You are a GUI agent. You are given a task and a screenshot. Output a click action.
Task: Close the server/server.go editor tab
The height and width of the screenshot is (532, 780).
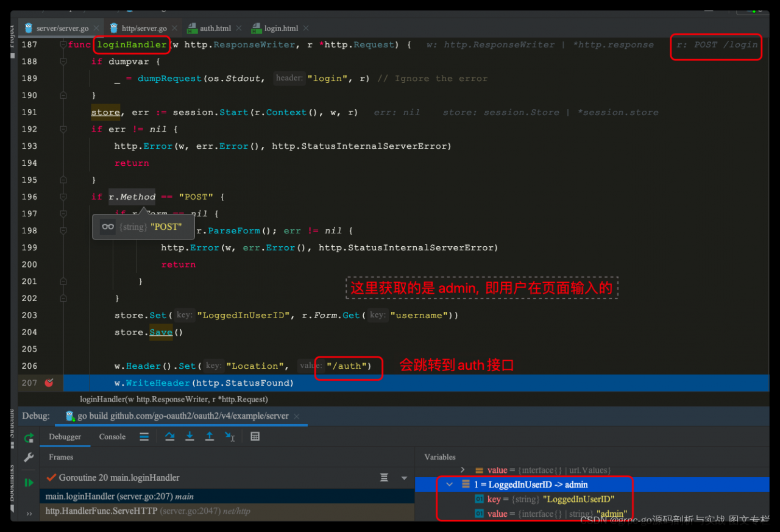[97, 28]
